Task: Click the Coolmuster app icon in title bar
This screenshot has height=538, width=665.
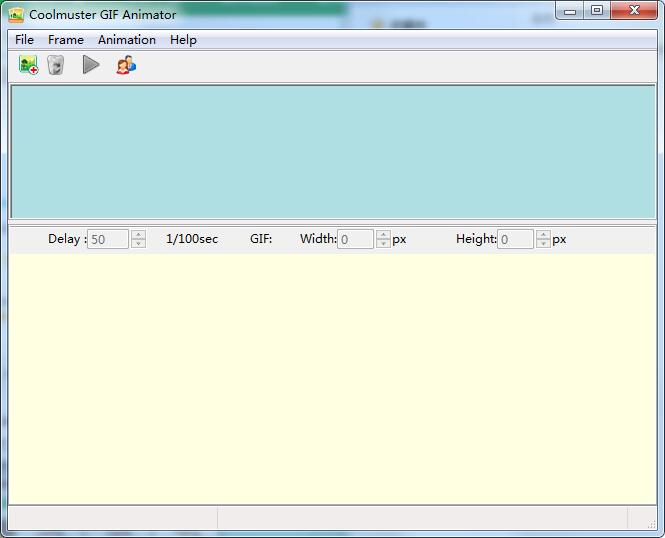Action: (x=16, y=15)
